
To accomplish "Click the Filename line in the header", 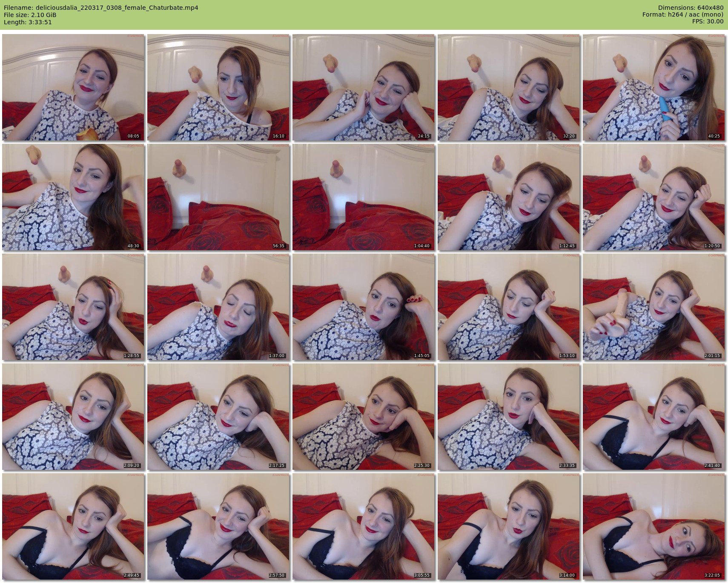I will point(101,8).
